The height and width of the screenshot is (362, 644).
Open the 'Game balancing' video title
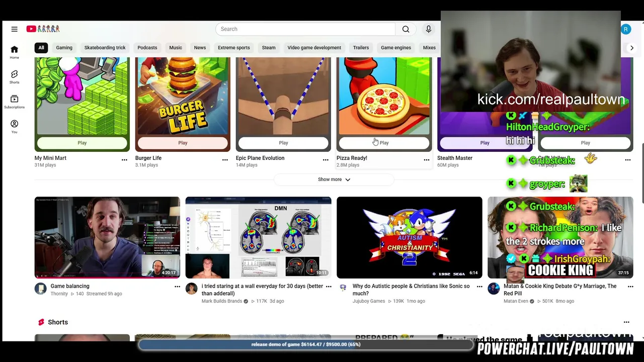tap(70, 286)
